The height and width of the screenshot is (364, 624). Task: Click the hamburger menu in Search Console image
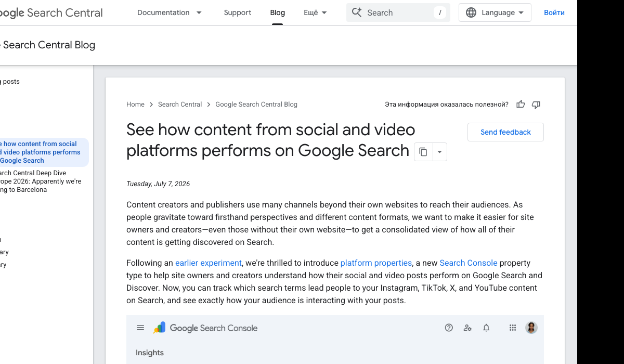pyautogui.click(x=140, y=328)
